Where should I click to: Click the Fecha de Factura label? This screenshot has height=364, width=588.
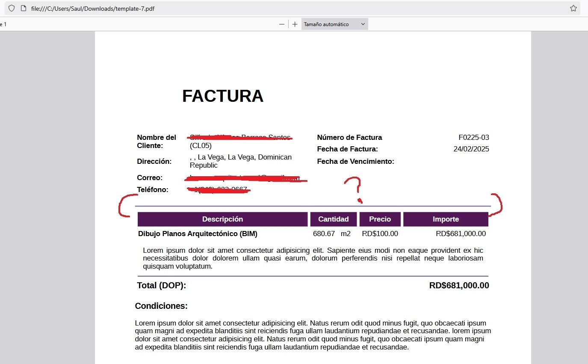pyautogui.click(x=347, y=149)
